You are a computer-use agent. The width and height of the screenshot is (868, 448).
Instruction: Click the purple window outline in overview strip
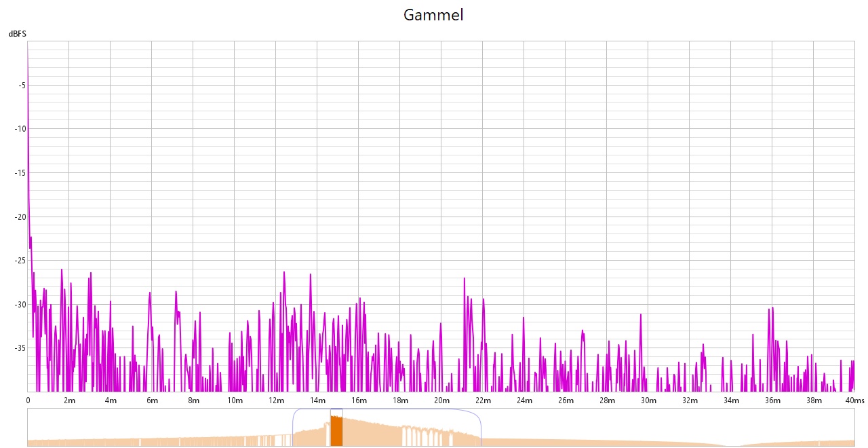pyautogui.click(x=387, y=427)
